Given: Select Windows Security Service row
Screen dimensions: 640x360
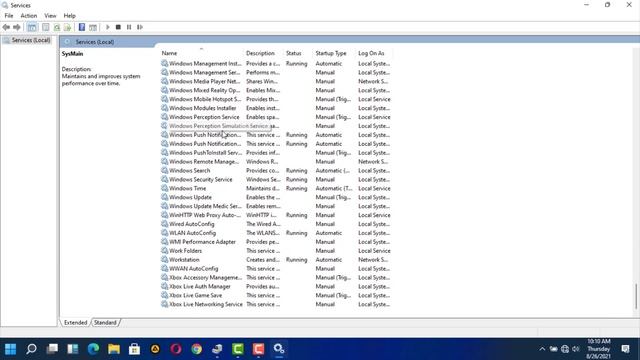Looking at the screenshot, I should (276, 180).
